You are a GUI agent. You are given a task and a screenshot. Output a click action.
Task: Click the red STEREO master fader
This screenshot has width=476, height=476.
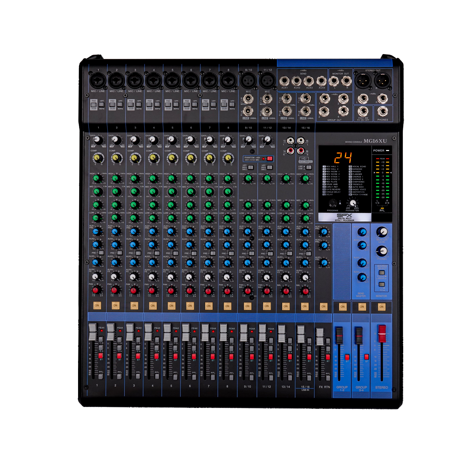tap(382, 334)
